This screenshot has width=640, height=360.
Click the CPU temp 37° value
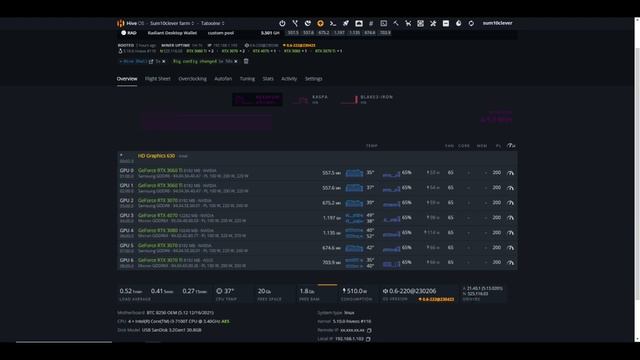[225, 291]
